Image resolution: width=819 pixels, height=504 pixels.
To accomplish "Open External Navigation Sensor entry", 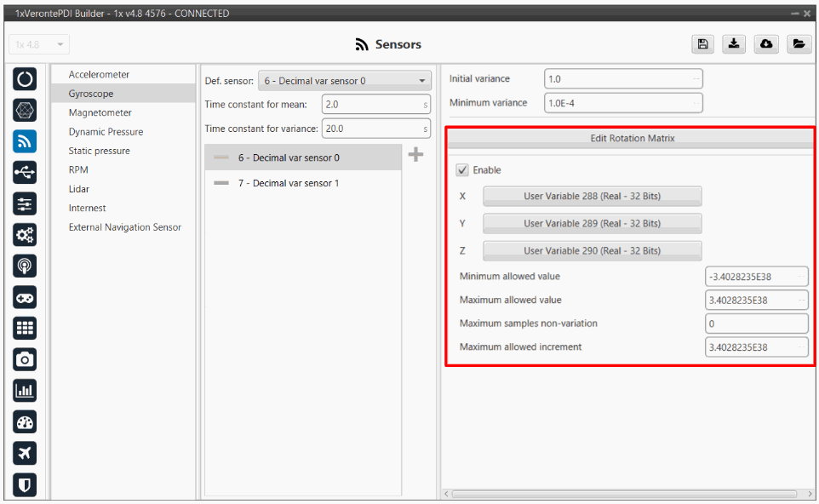I will click(x=124, y=227).
